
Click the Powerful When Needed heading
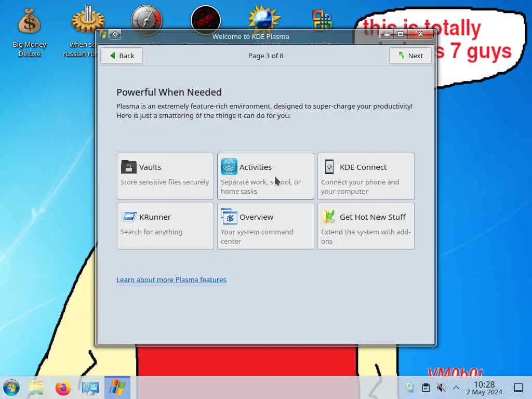tap(169, 92)
